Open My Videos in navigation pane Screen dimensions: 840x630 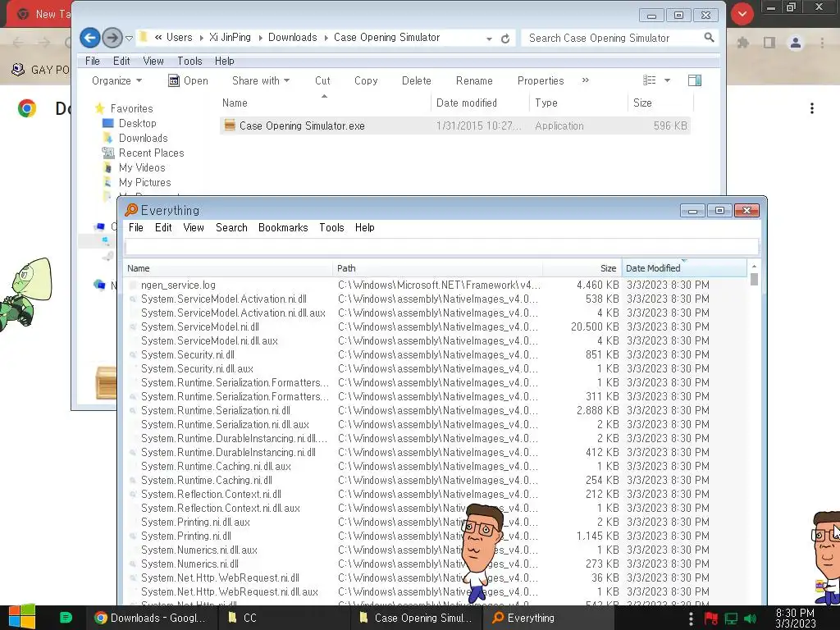click(x=142, y=167)
